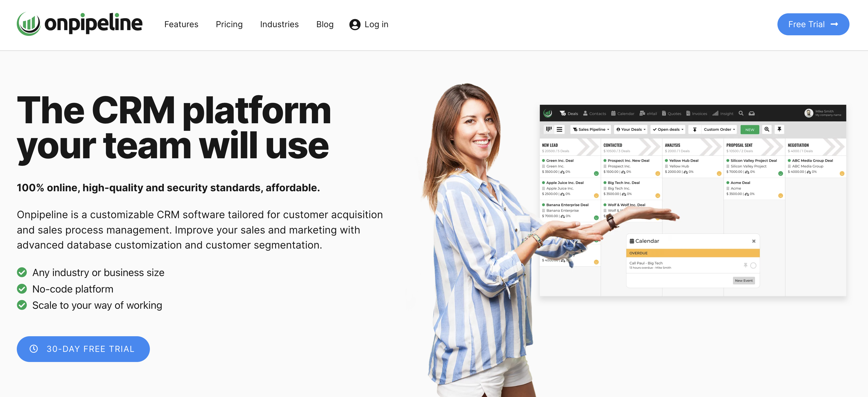Viewport: 868px width, 397px height.
Task: Expand the Your Deals filter dropdown
Action: (x=631, y=129)
